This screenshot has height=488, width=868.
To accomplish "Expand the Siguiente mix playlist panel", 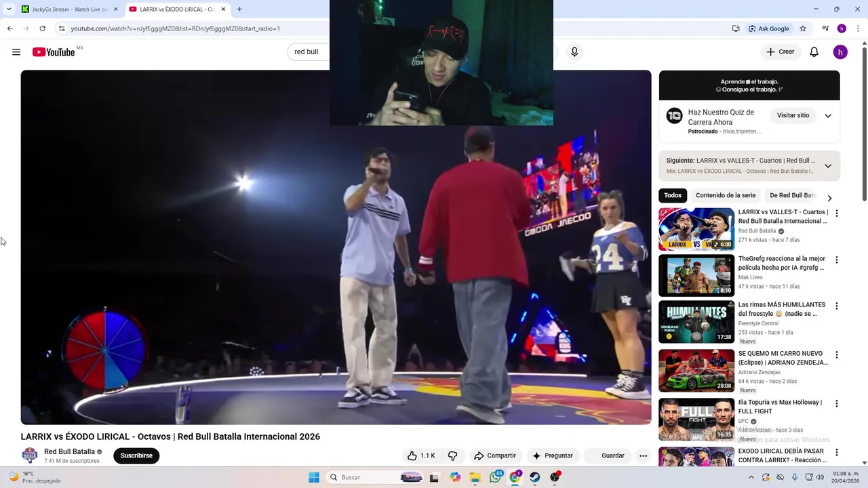I will point(828,166).
